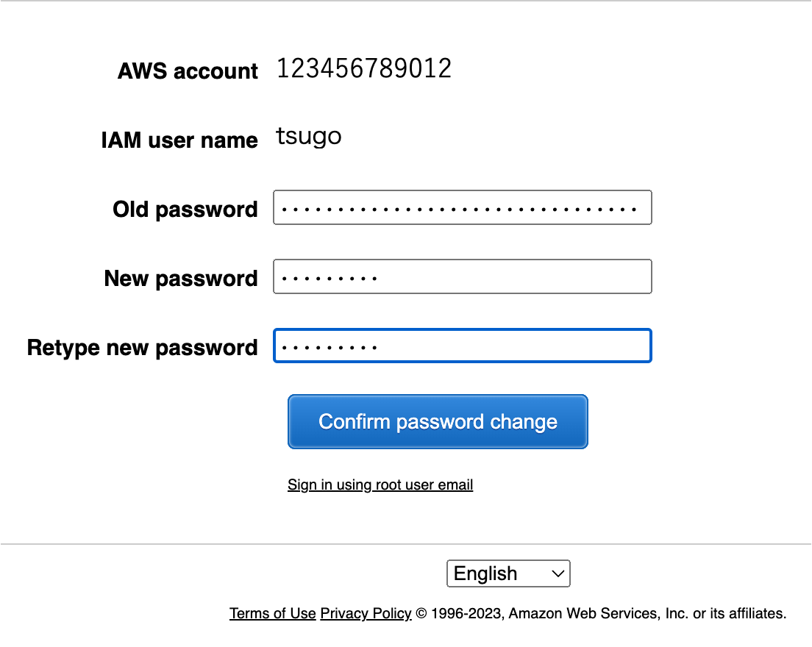View the Privacy Policy
Image resolution: width=812 pixels, height=647 pixels.
tap(366, 613)
